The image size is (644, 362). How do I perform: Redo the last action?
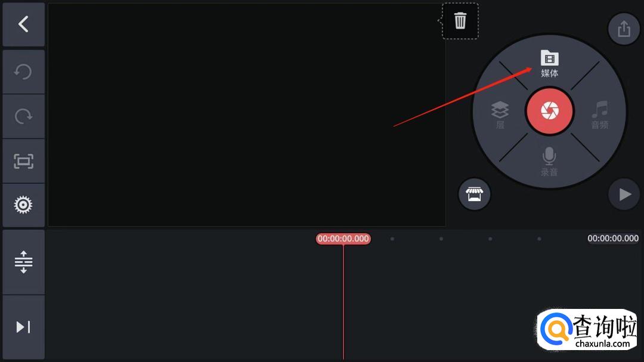pos(23,116)
